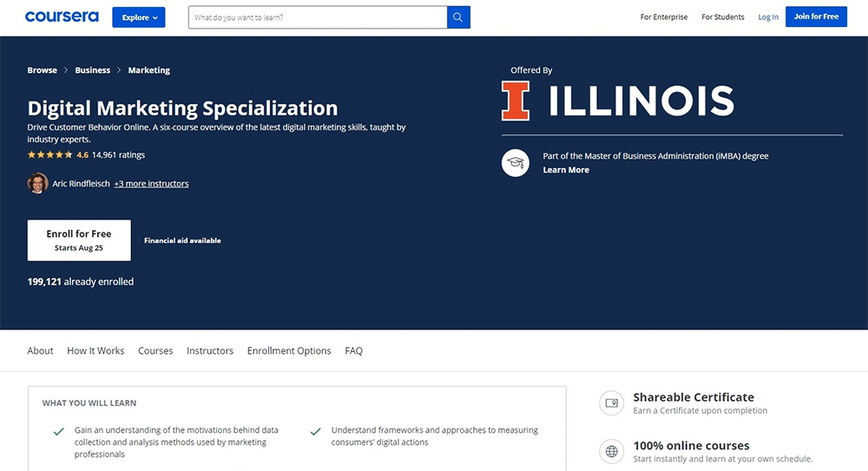The image size is (868, 471).
Task: Go to the Marketing breadcrumb link
Action: click(148, 70)
